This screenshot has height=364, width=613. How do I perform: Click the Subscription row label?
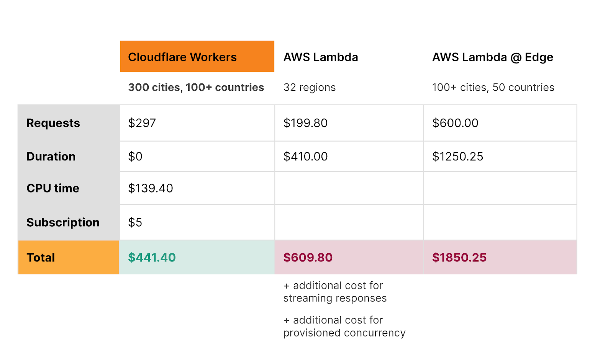point(63,222)
